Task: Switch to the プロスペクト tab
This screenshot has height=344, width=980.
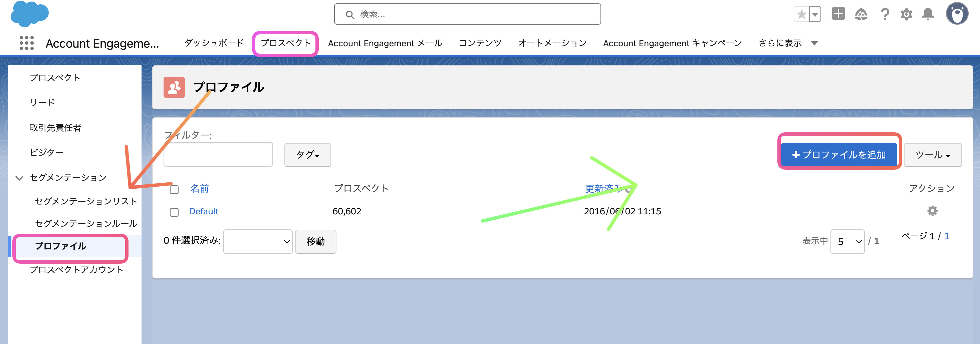Action: click(x=286, y=43)
